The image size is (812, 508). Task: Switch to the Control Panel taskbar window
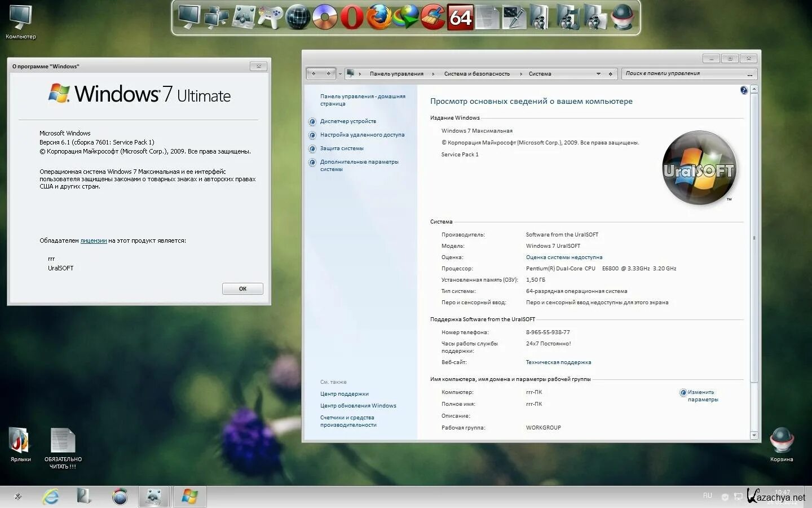pyautogui.click(x=154, y=497)
